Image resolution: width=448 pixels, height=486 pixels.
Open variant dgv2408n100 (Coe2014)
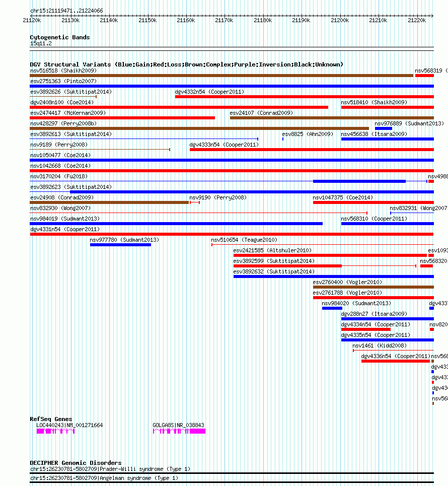coord(62,102)
